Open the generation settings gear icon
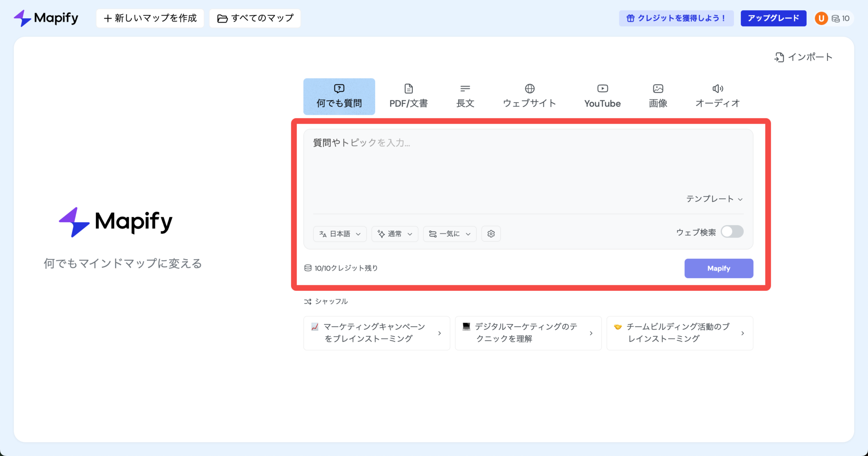 [x=491, y=233]
